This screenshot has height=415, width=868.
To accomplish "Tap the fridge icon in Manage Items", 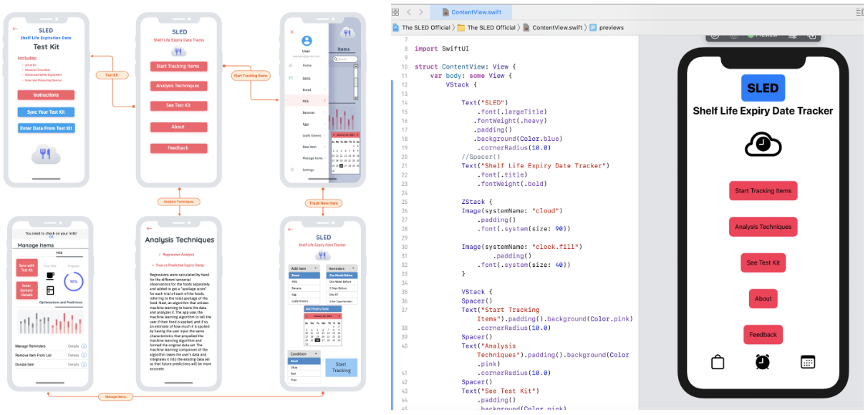I will pos(50,290).
